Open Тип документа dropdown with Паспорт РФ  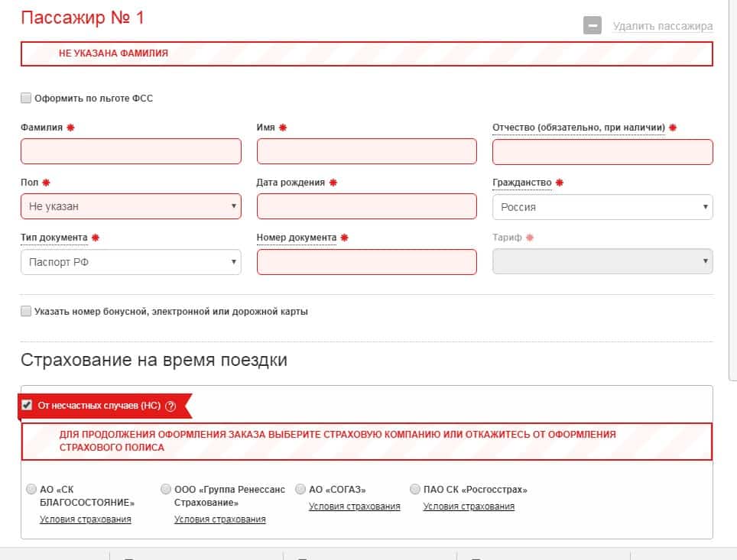coord(131,262)
